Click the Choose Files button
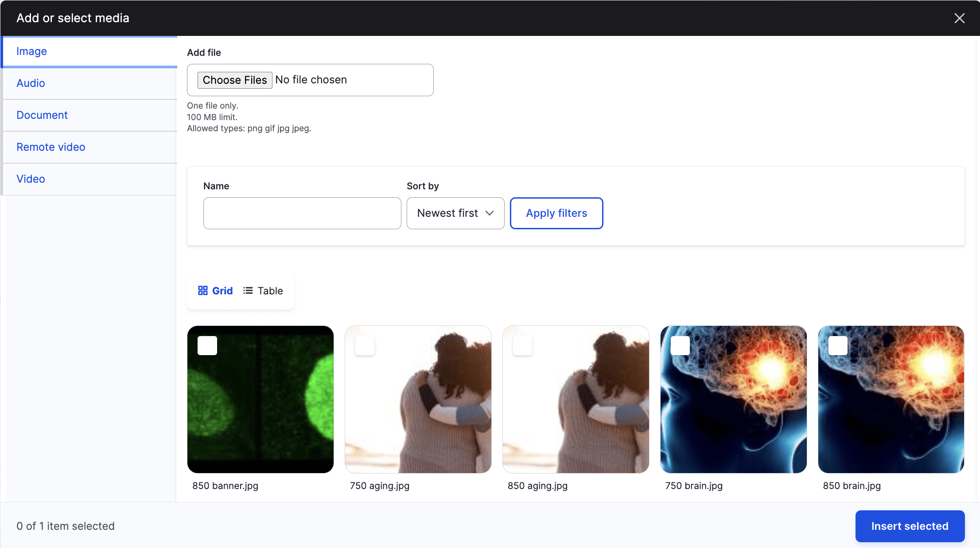This screenshot has height=548, width=980. point(235,80)
